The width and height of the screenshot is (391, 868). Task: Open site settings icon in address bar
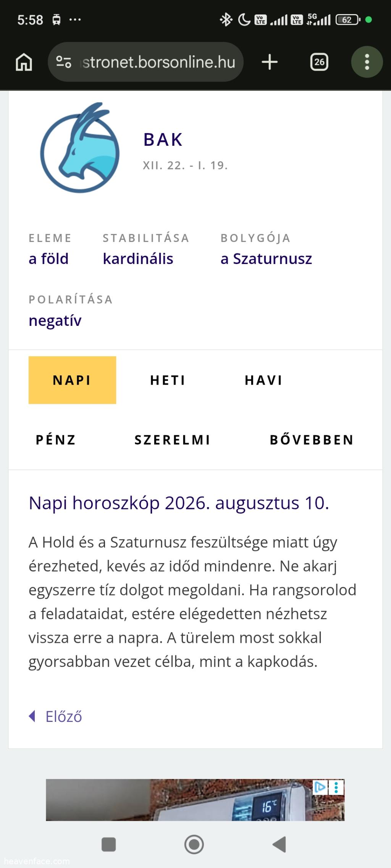click(x=64, y=62)
